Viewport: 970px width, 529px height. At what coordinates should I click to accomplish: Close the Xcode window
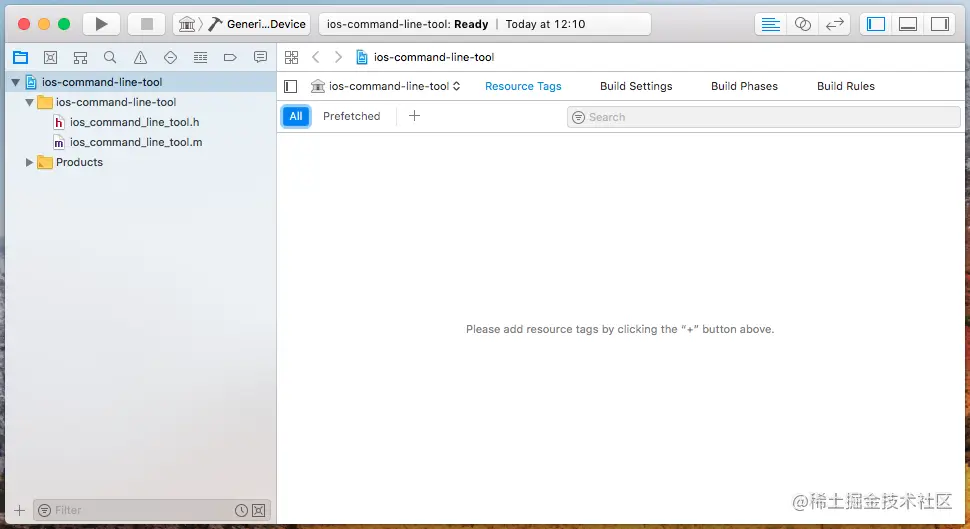pyautogui.click(x=24, y=24)
